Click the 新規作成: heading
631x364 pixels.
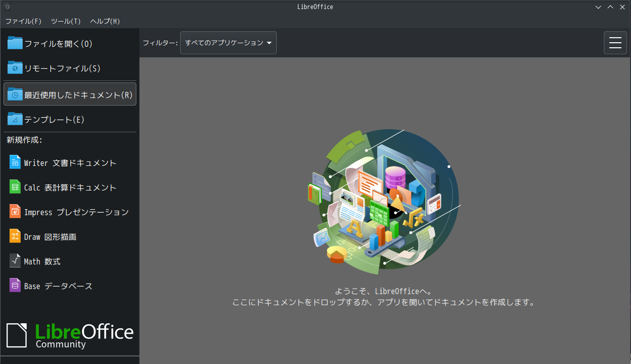click(x=25, y=139)
